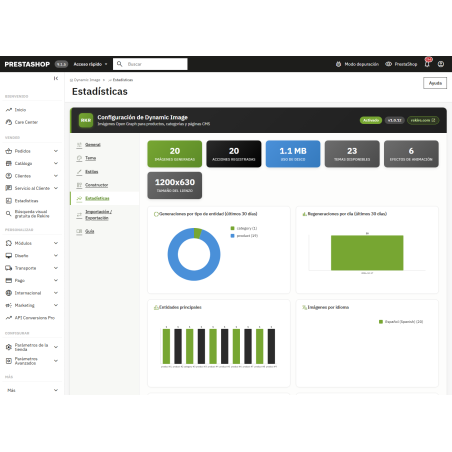
Task: Click the green bar in regenerations chart
Action: (367, 253)
